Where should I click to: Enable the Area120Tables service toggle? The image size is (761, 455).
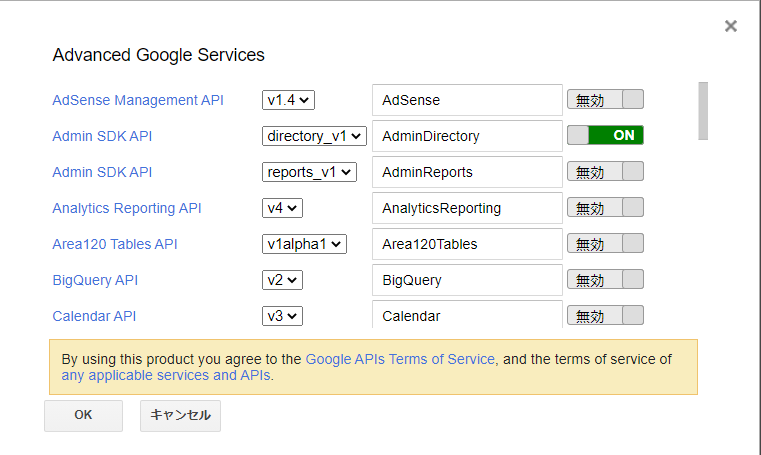[x=605, y=243]
